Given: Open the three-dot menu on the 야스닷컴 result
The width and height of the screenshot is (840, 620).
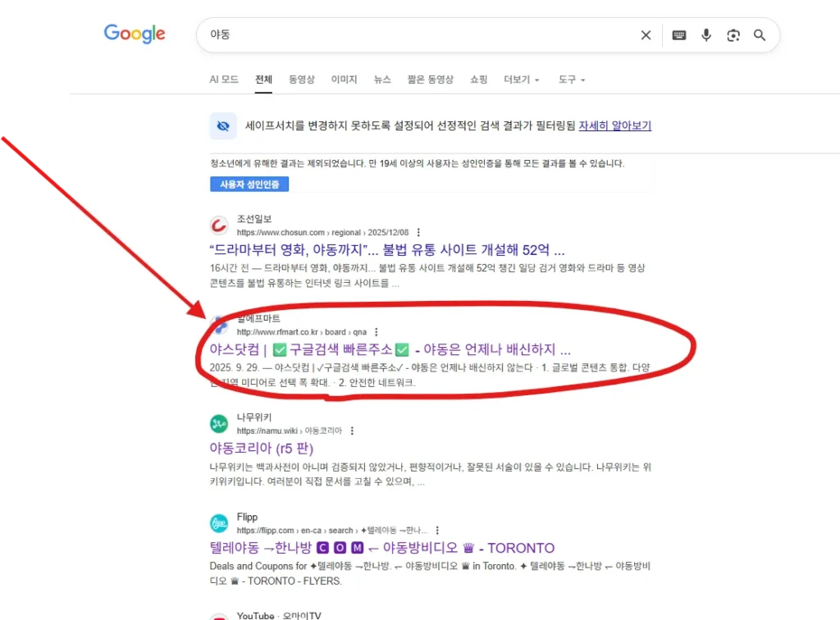Looking at the screenshot, I should tap(376, 332).
